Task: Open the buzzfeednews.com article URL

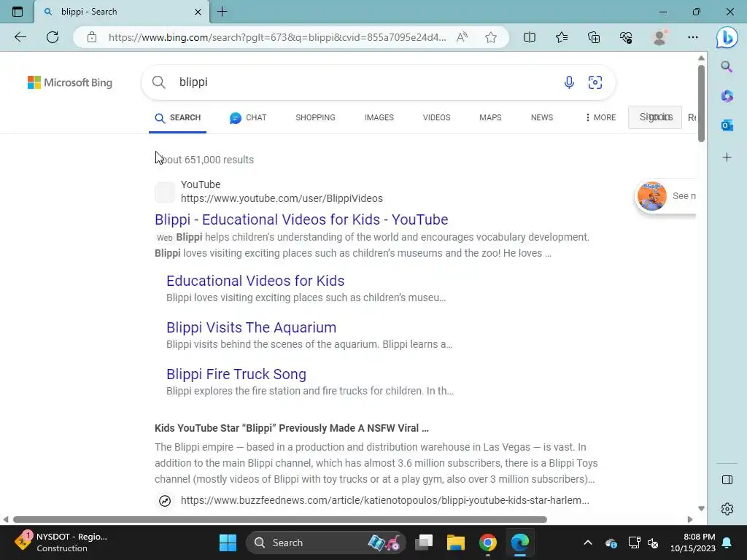Action: click(x=385, y=500)
